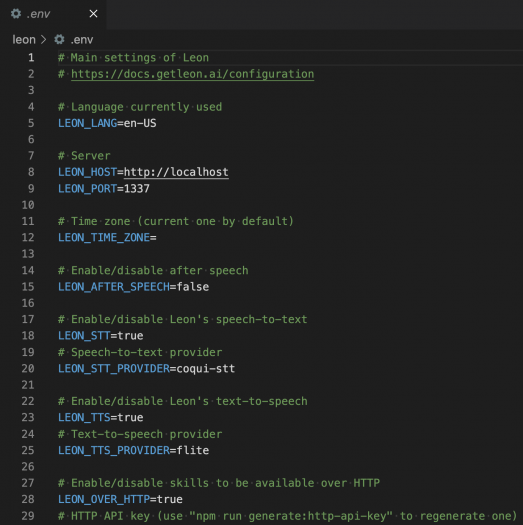
Task: Click the LEON_AFTER_SPEECH variable
Action: click(x=114, y=287)
